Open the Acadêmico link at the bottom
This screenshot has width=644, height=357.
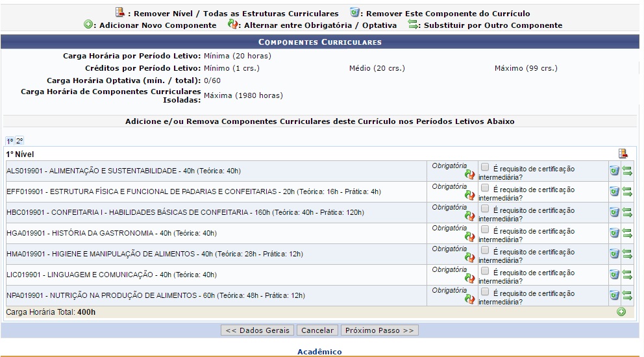click(x=319, y=352)
